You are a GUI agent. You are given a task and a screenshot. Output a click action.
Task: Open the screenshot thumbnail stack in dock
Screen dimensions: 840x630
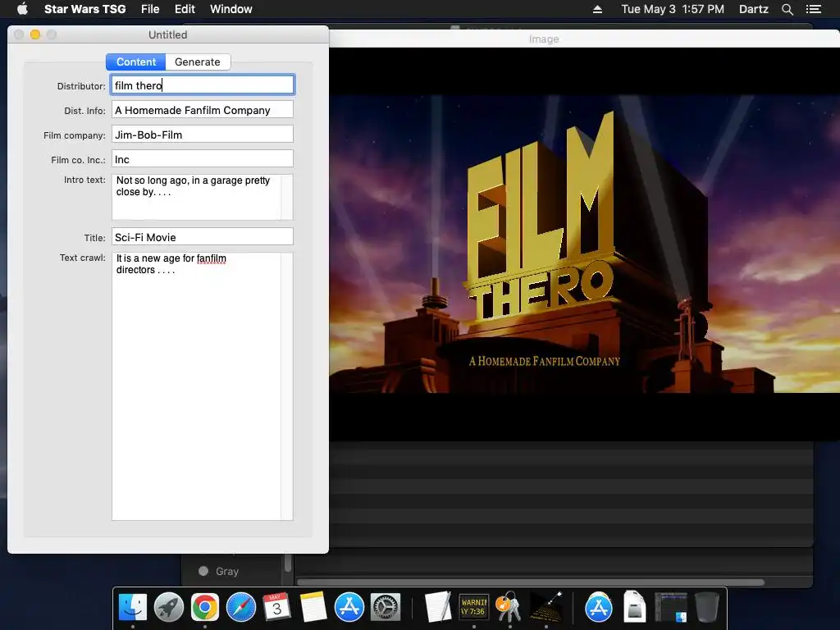(x=671, y=607)
